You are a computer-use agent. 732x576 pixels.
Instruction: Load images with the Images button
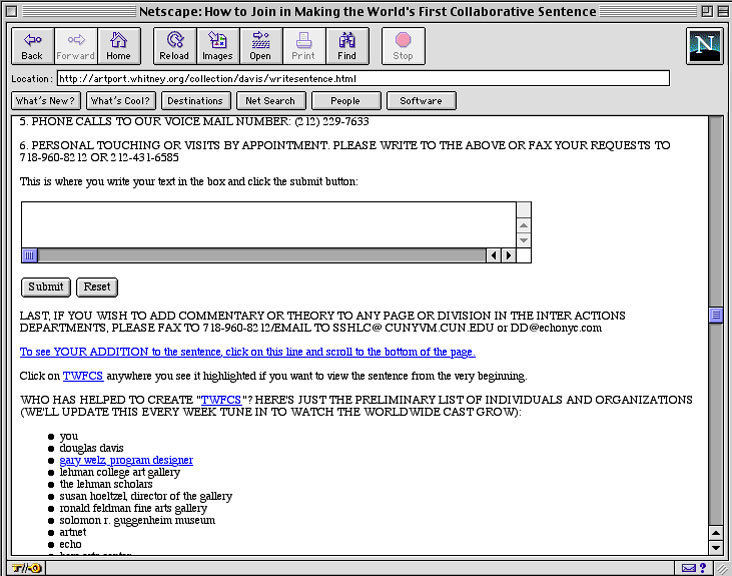(218, 46)
